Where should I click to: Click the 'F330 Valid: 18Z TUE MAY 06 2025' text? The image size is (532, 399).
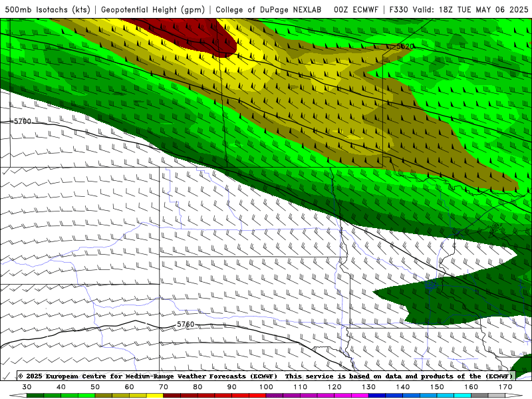pos(459,9)
